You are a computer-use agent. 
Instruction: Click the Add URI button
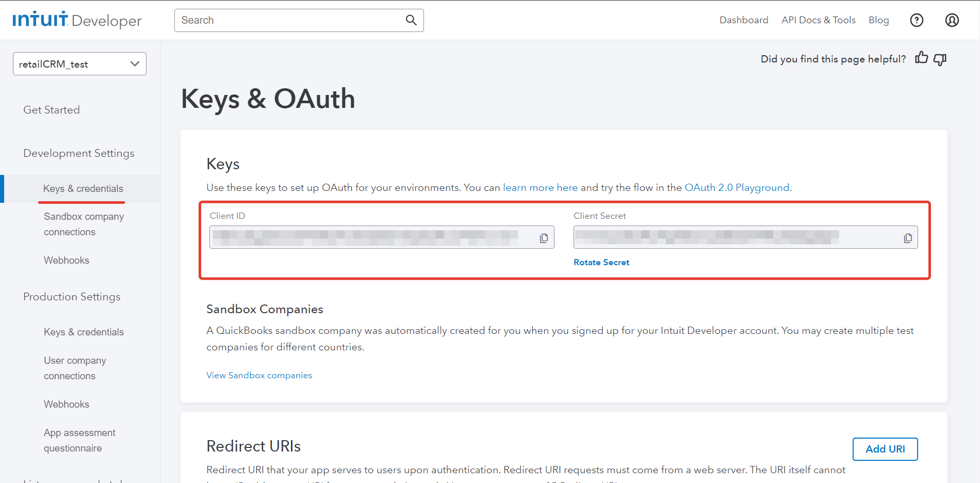coord(885,449)
